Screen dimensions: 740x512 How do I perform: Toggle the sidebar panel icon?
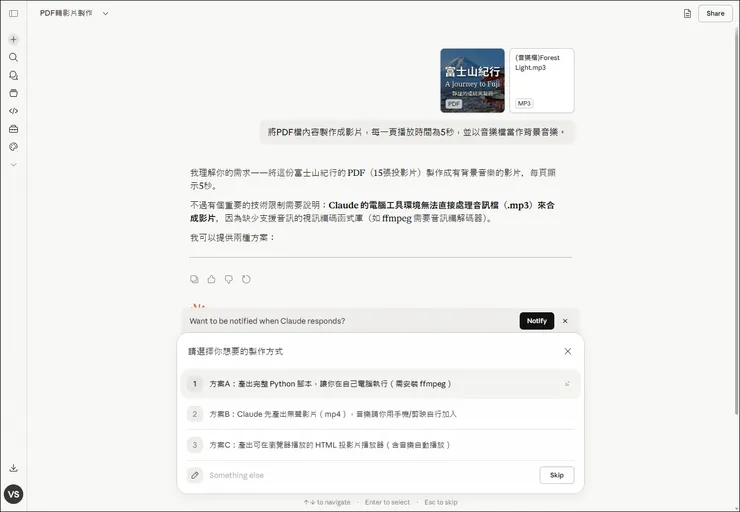click(x=14, y=13)
